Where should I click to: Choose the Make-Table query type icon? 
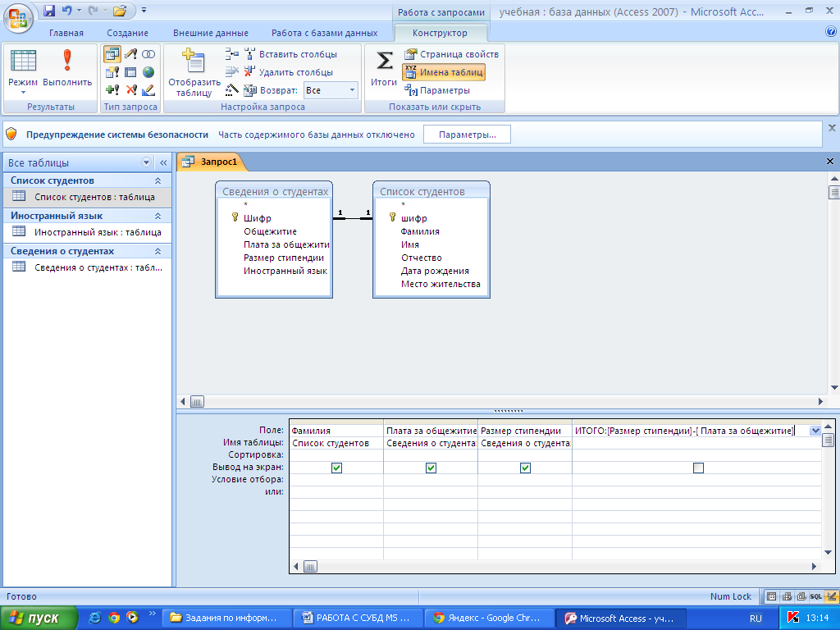pyautogui.click(x=112, y=72)
